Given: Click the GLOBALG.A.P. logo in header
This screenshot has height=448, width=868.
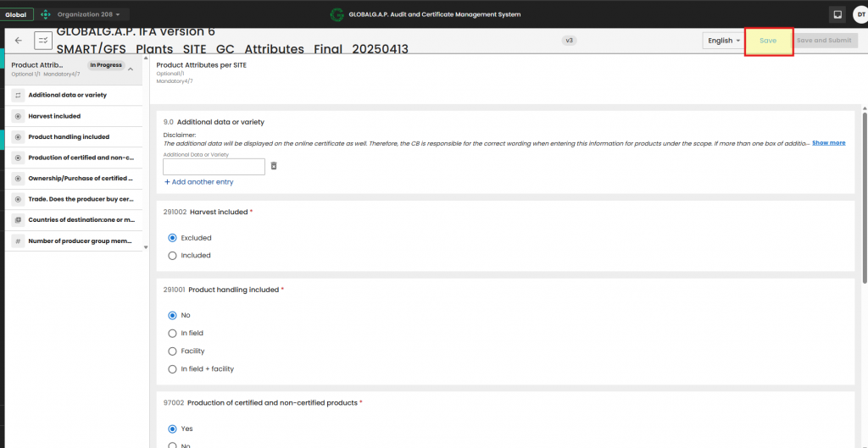Looking at the screenshot, I should [x=337, y=14].
